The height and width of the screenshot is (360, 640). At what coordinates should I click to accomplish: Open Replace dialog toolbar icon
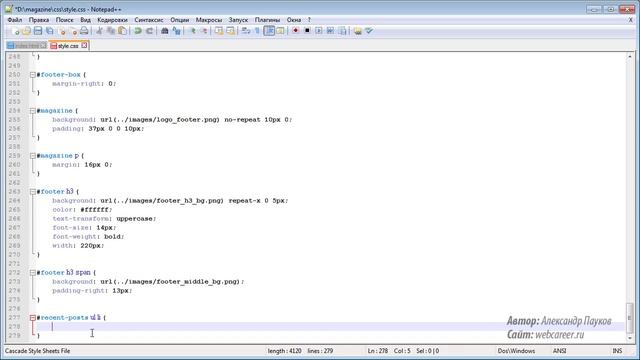176,31
